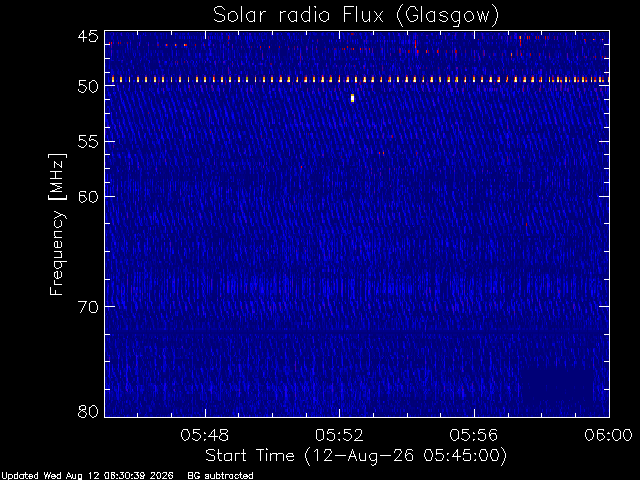Screen dimensions: 640x480
Task: Click the 50 frequency axis label
Action: click(x=88, y=87)
